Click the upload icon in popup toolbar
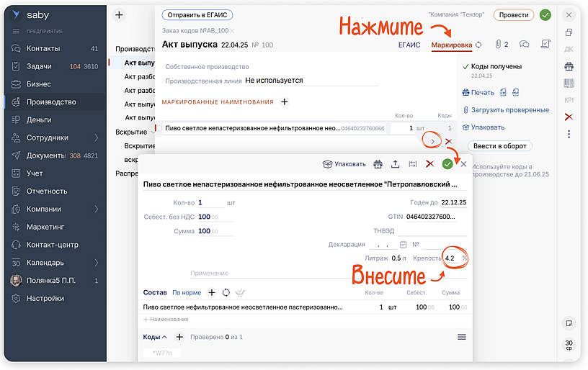The width and height of the screenshot is (588, 370). pos(395,164)
